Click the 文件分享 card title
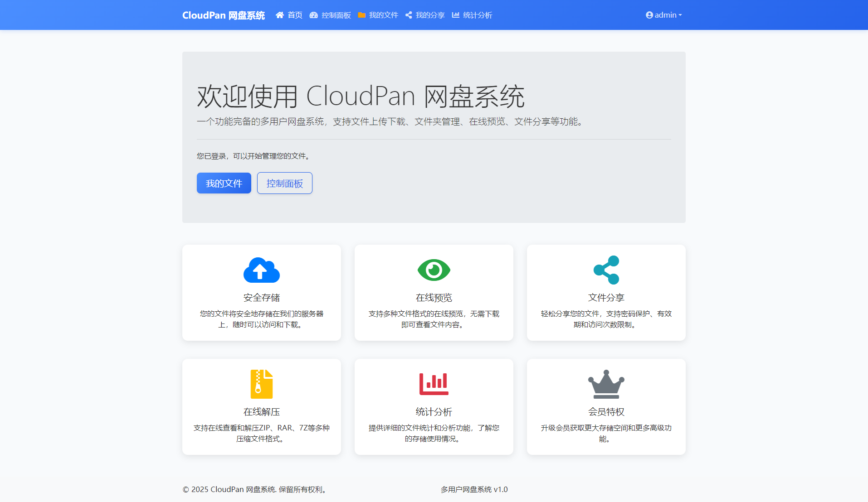868x502 pixels. pyautogui.click(x=606, y=298)
